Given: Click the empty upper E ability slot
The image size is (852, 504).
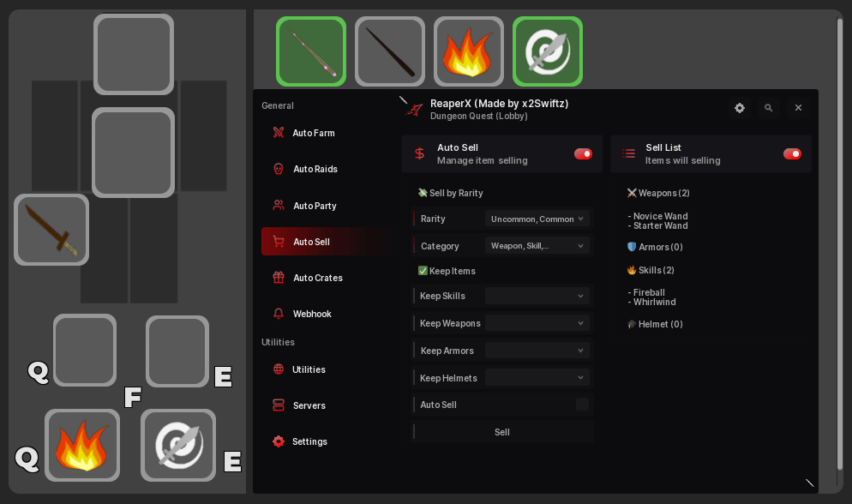Looking at the screenshot, I should [177, 351].
